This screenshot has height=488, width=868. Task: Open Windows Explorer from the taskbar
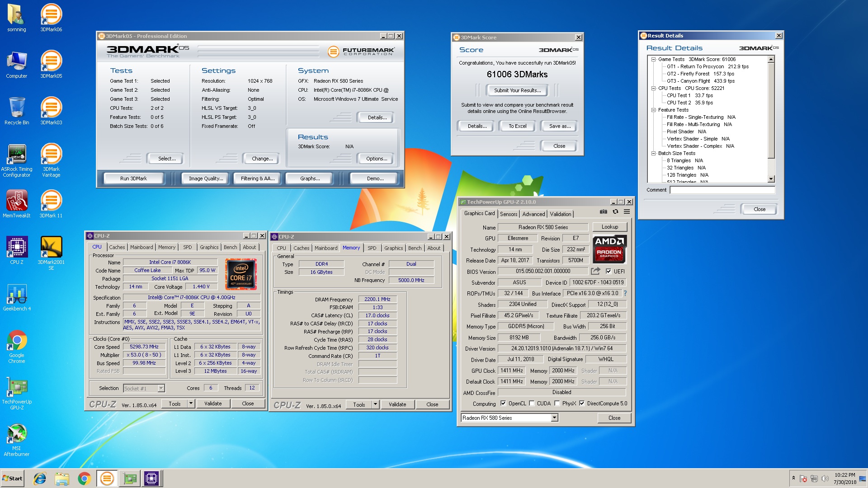coord(62,479)
